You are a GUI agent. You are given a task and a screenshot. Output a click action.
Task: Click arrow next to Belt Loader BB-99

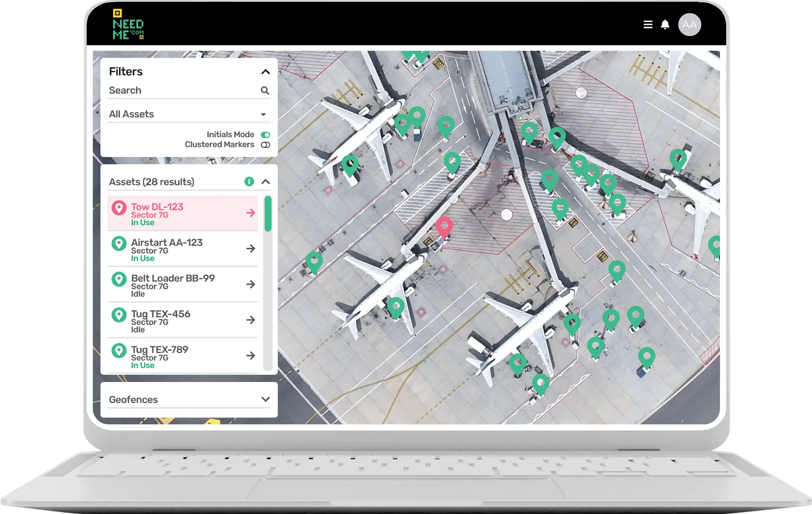coord(251,284)
